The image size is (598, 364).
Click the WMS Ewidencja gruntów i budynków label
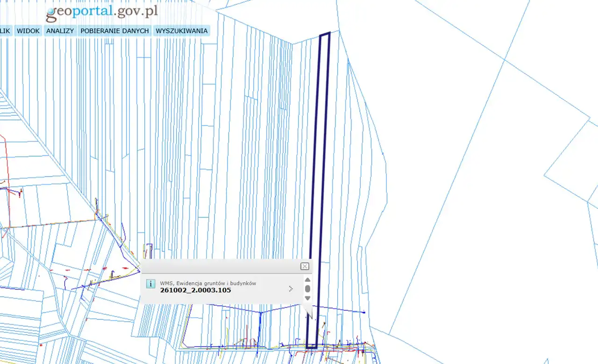pyautogui.click(x=208, y=283)
